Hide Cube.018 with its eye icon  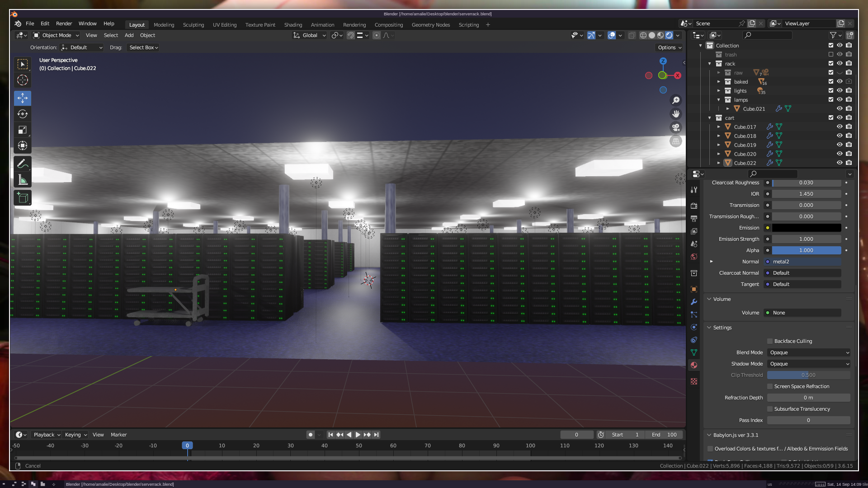[840, 136]
